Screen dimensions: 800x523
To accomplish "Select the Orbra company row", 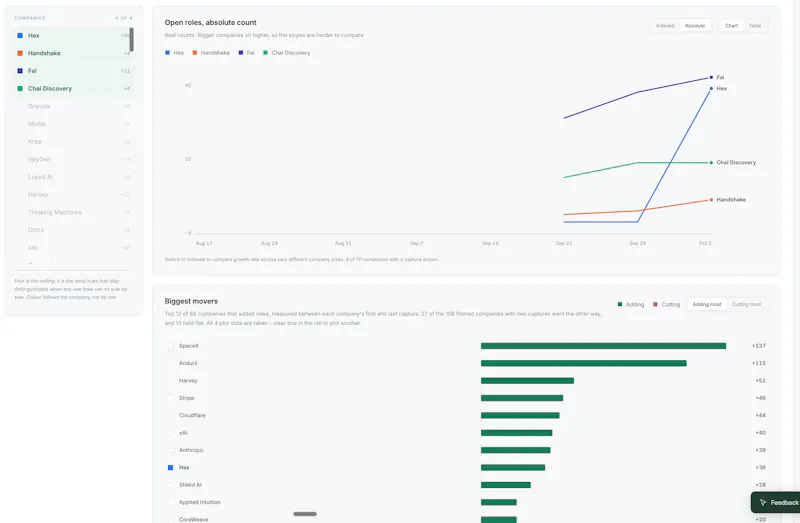I will point(73,230).
